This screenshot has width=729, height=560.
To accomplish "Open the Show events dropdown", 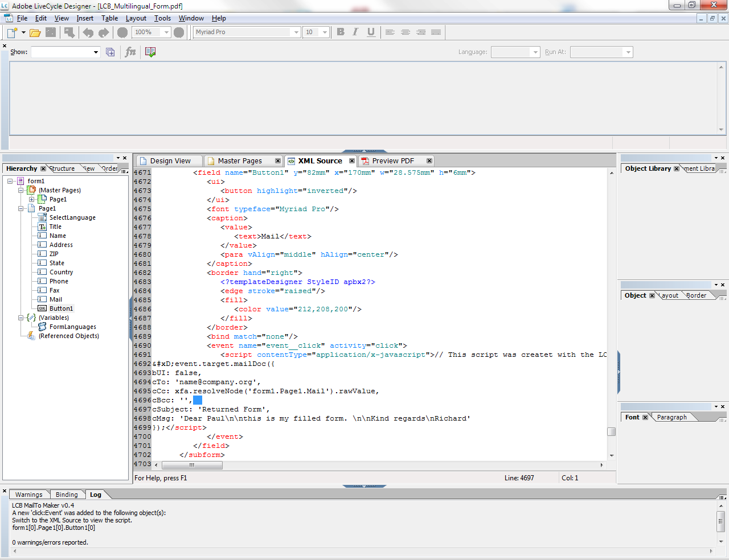I will [x=65, y=52].
